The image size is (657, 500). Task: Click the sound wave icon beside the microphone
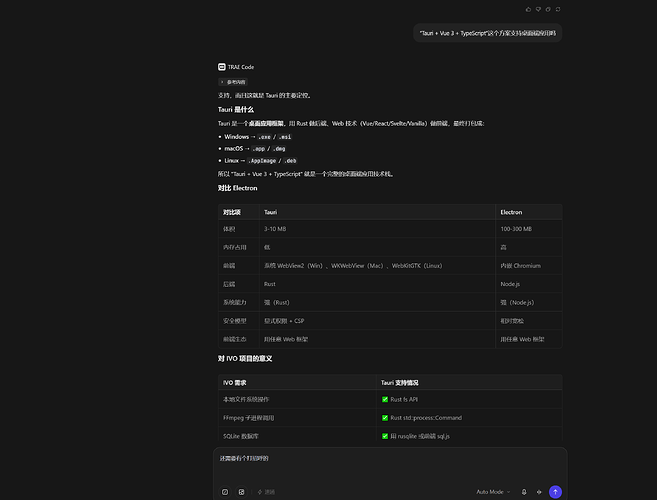pyautogui.click(x=539, y=492)
